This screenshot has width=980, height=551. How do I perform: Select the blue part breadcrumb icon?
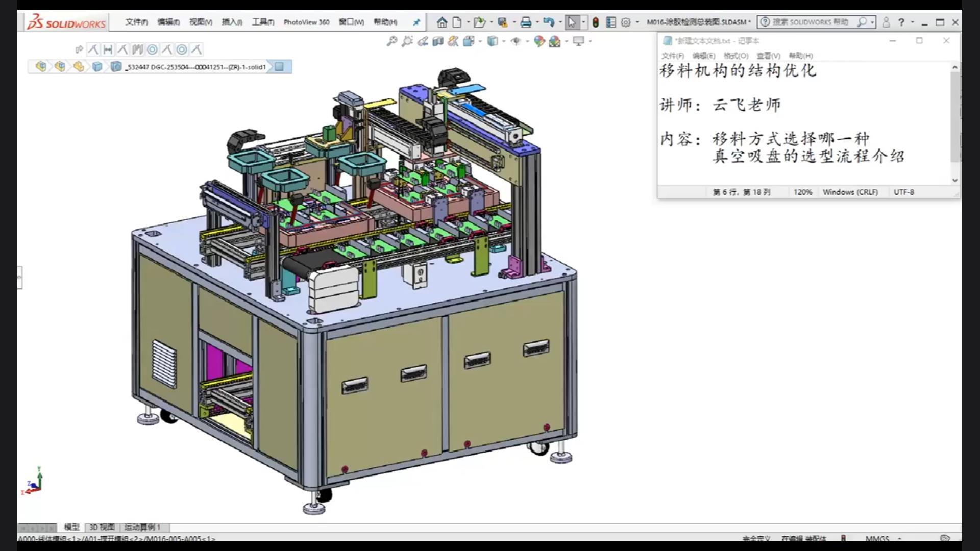[97, 66]
